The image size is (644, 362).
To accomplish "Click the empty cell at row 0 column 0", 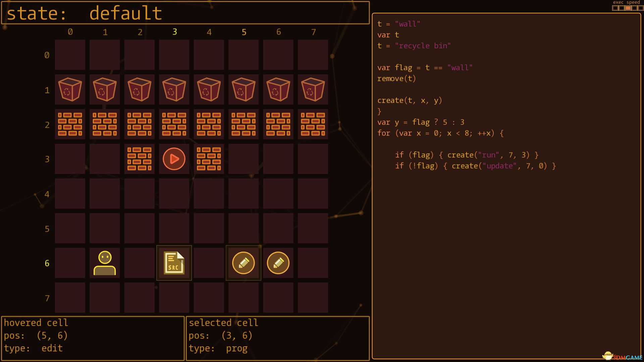I will (x=70, y=55).
